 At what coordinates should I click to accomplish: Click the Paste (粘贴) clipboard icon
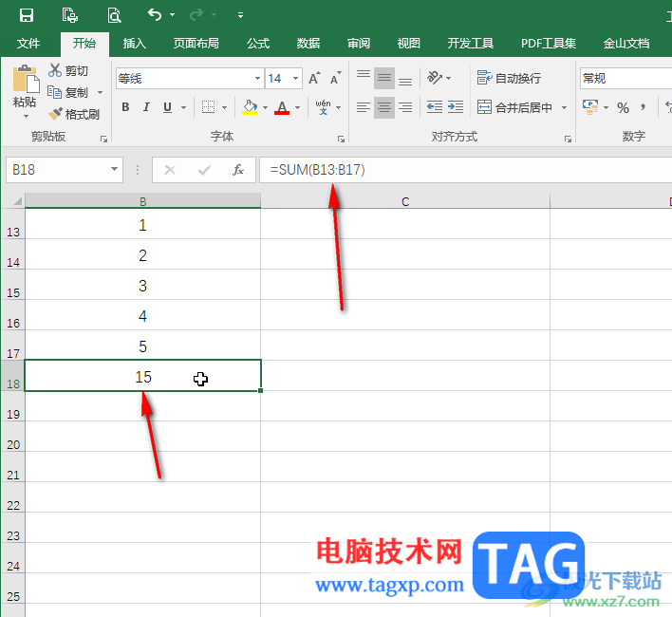point(26,79)
